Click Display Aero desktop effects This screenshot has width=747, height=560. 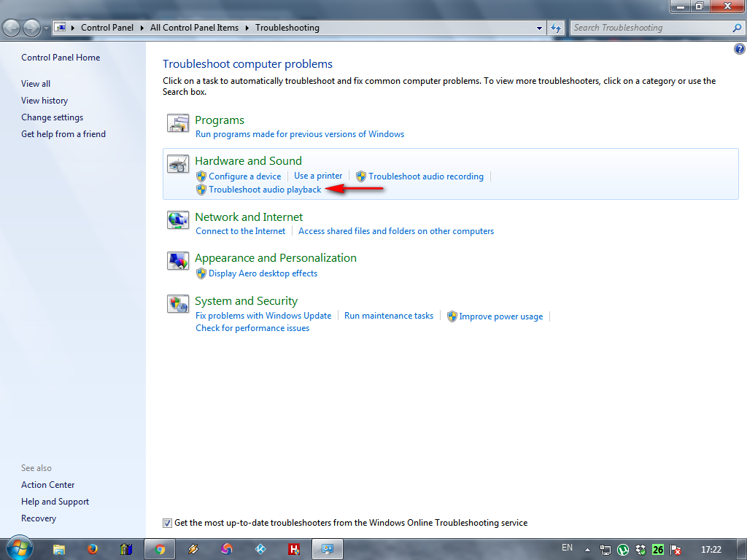pyautogui.click(x=263, y=273)
